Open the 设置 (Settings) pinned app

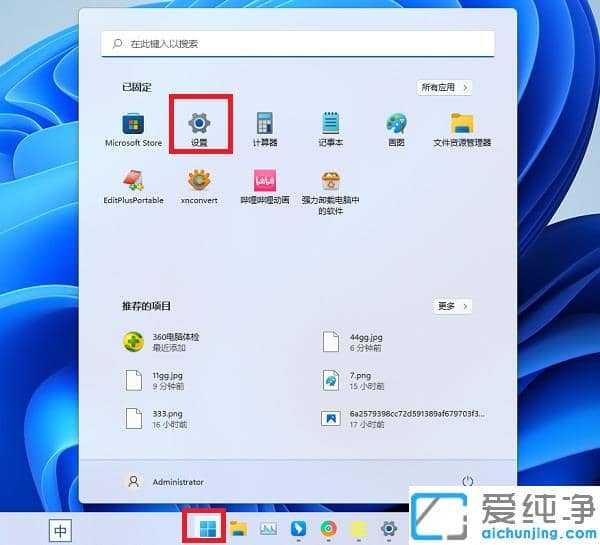[199, 130]
